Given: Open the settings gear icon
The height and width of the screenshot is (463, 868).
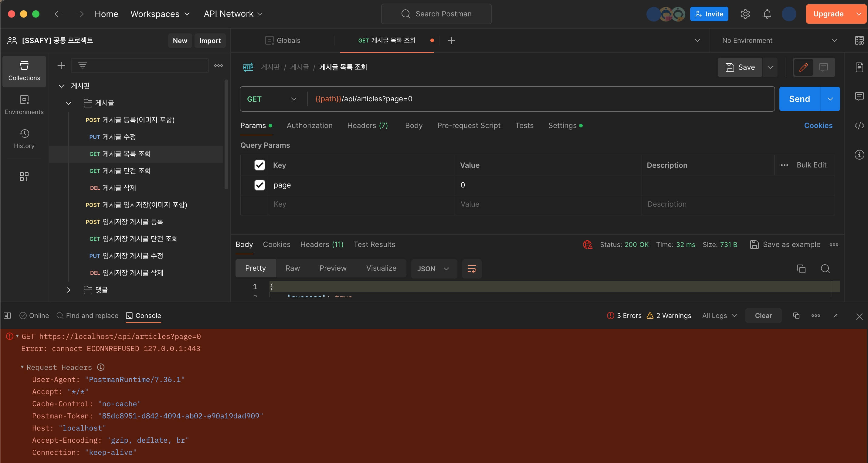Looking at the screenshot, I should (745, 14).
